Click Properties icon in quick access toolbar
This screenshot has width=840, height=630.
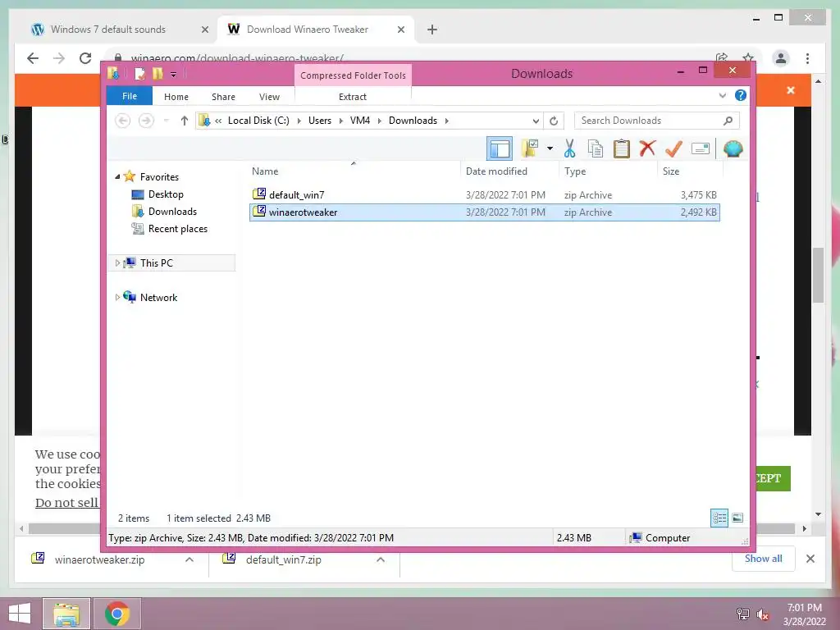139,73
